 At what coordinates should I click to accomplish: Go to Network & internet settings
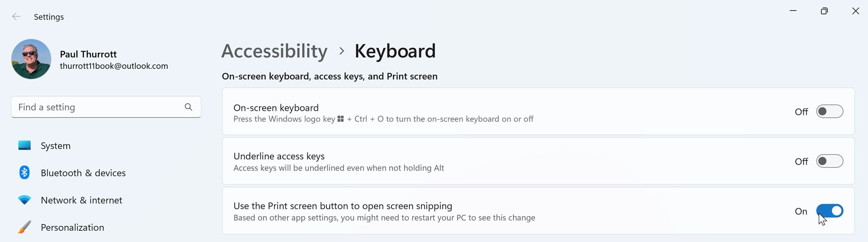pos(81,200)
